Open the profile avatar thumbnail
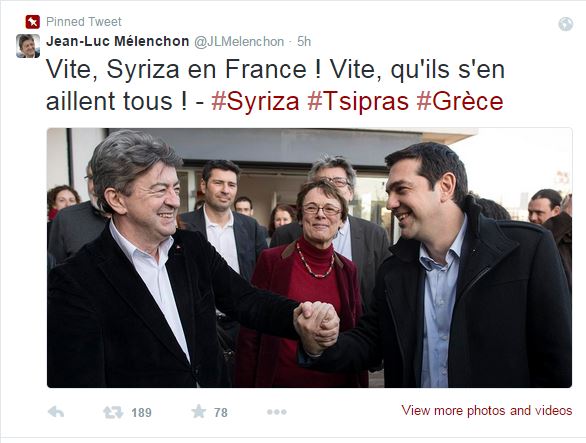The height and width of the screenshot is (443, 586). pos(28,46)
